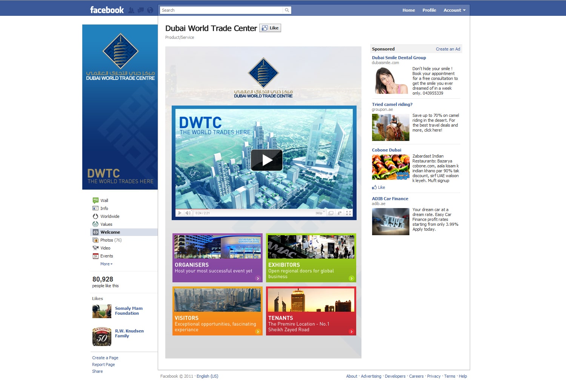Open the ADIB Car Finance ad title
Screen dimensions: 566x392
[390, 199]
